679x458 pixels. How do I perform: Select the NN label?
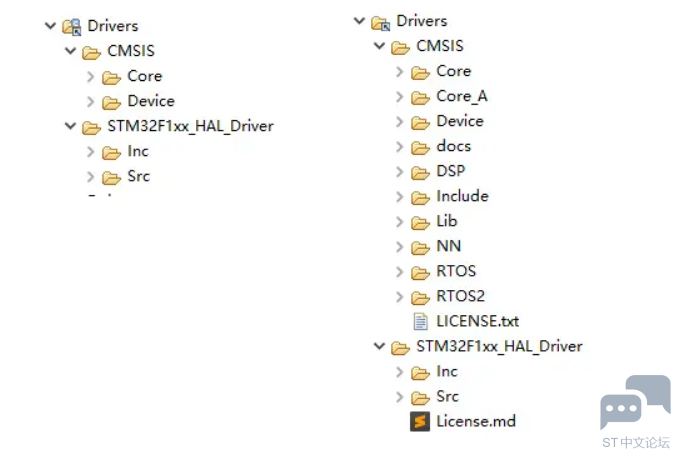point(449,246)
